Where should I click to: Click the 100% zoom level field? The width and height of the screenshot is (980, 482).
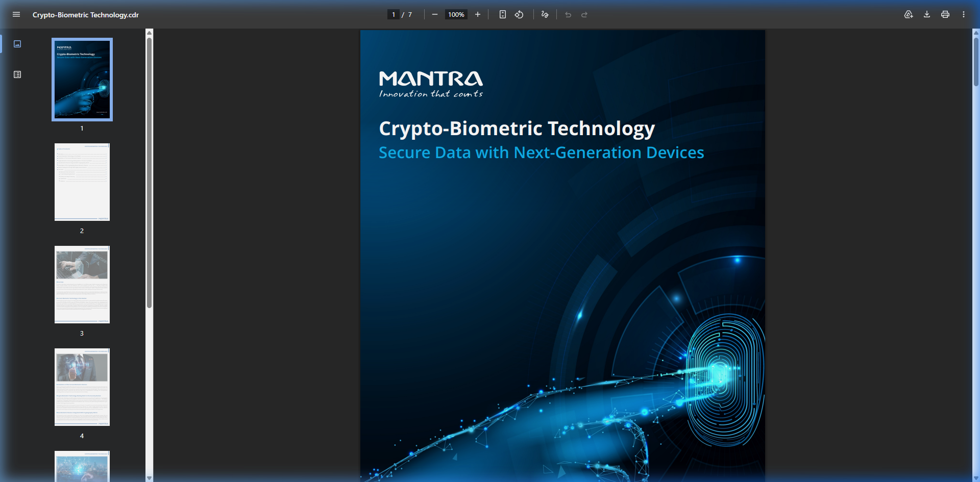[x=456, y=14]
